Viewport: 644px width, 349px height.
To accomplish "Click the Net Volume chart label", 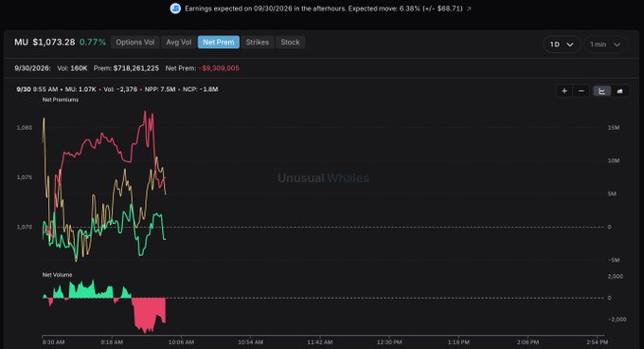I will [57, 275].
